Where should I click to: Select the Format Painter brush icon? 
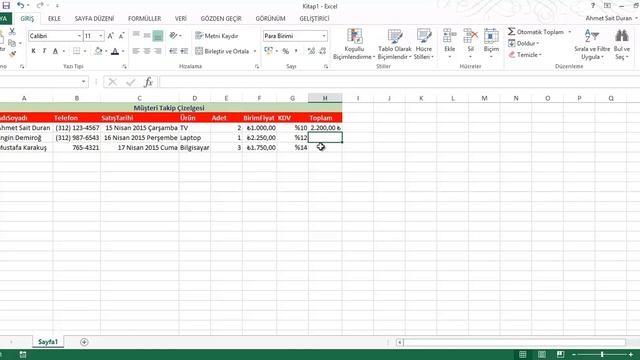point(12,53)
